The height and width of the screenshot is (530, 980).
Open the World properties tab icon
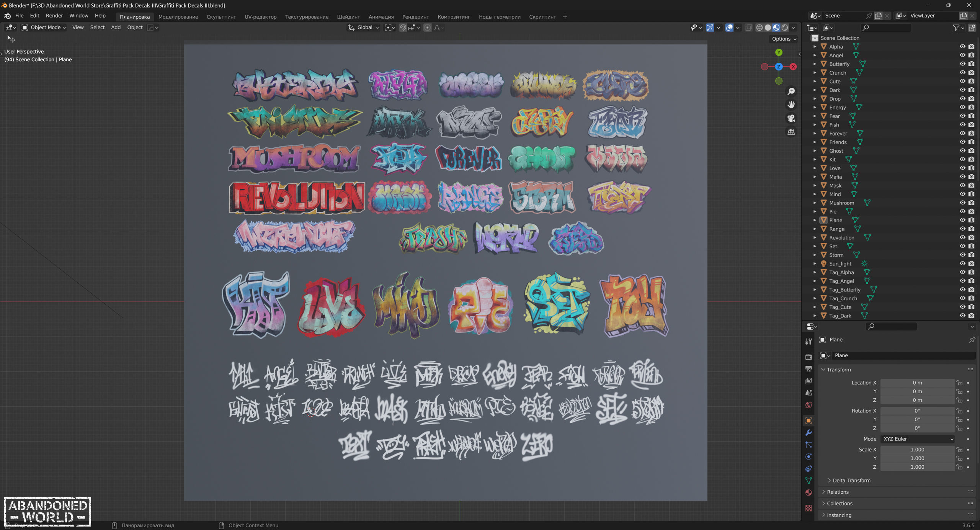coord(808,405)
